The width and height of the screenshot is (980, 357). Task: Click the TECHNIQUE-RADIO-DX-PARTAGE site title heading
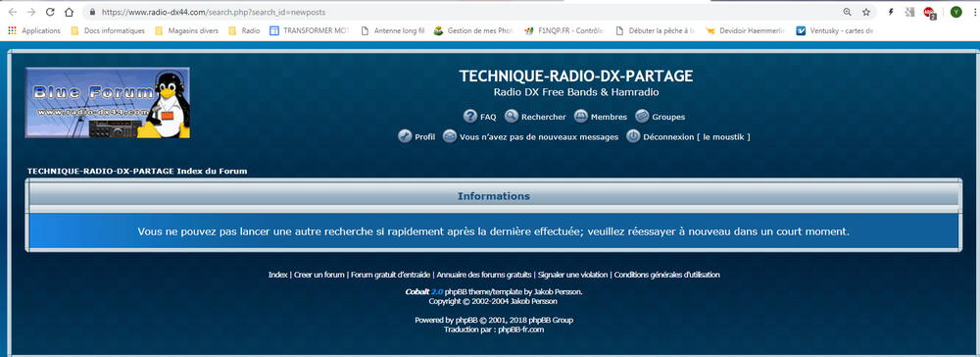pyautogui.click(x=575, y=76)
